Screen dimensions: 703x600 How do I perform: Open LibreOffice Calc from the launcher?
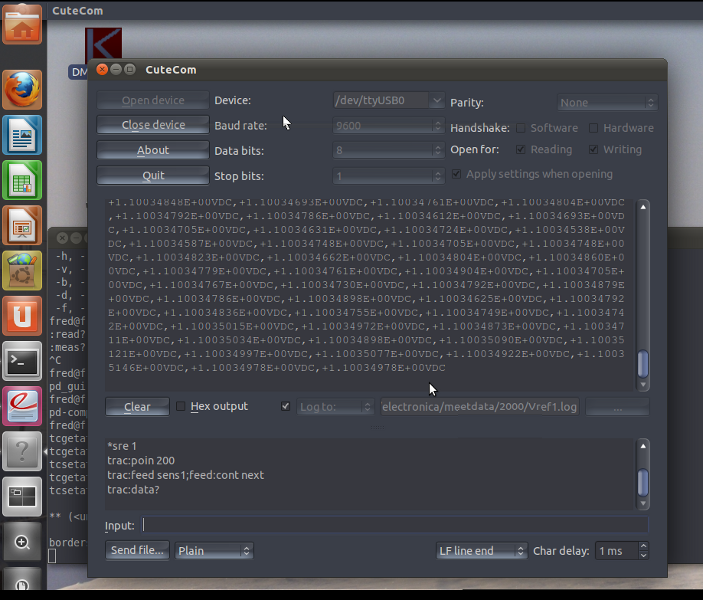tap(22, 180)
